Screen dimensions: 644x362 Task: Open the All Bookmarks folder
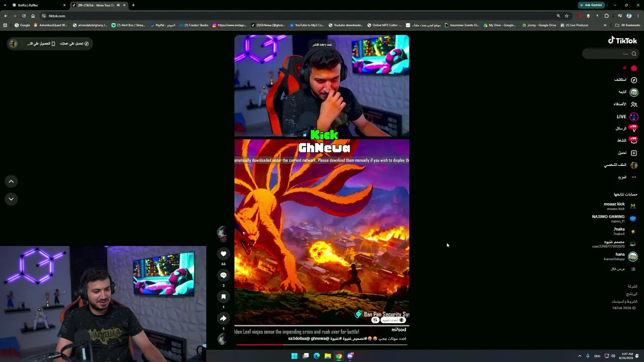coord(628,25)
